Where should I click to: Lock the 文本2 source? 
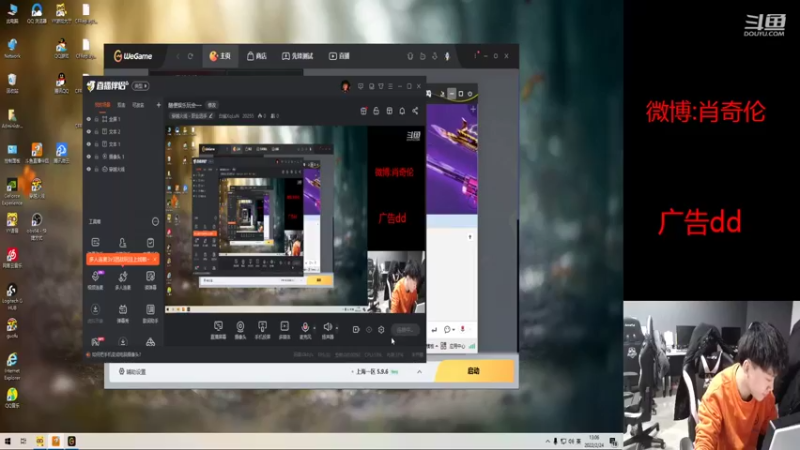point(96,132)
